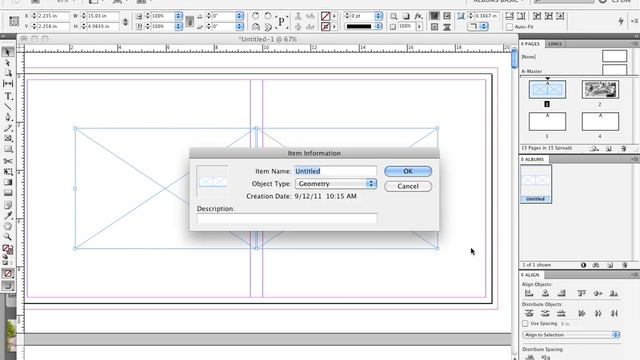The image size is (640, 360).
Task: Click the drop shadow icon in Control bar
Action: point(406,16)
